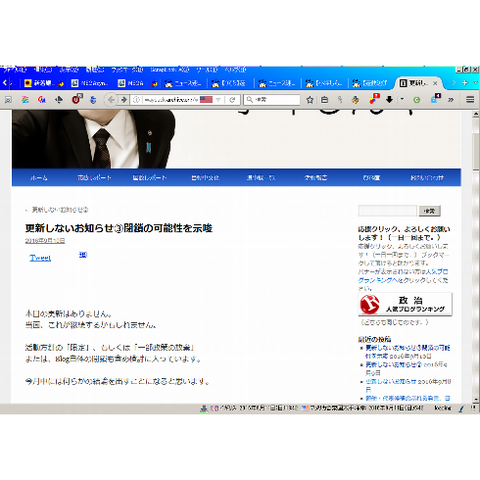Screen dimensions: 480x480
Task: Click the Tweet link under the post date
Action: (40, 258)
